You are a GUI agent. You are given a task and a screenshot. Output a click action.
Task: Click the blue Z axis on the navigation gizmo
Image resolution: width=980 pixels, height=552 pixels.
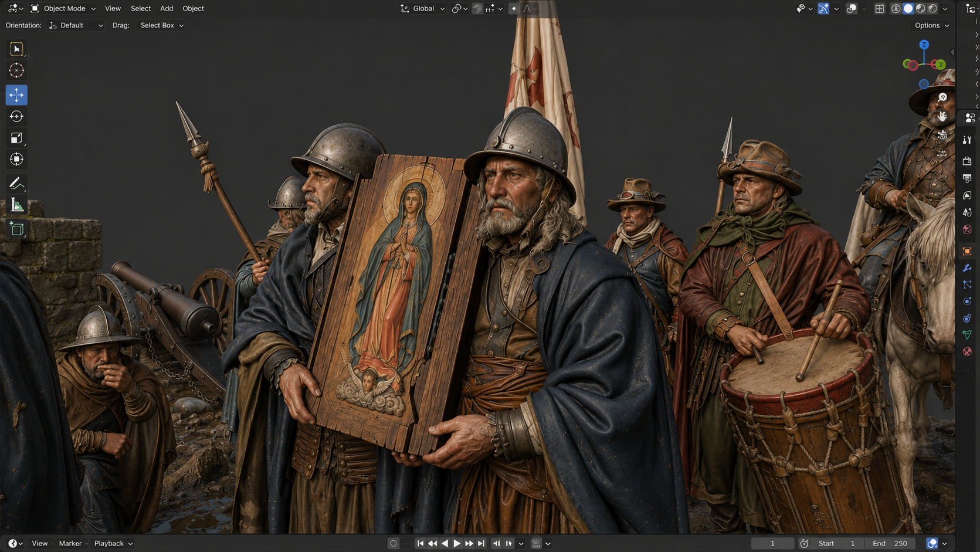point(924,45)
